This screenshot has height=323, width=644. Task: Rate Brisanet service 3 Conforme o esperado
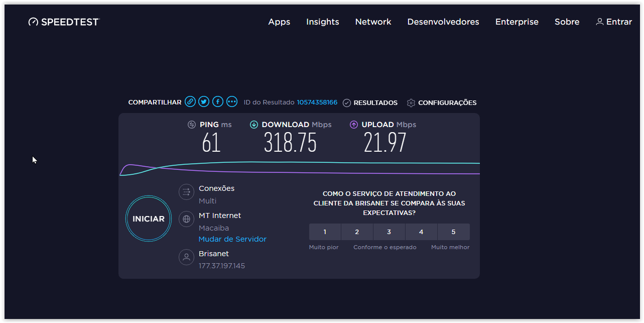(389, 232)
